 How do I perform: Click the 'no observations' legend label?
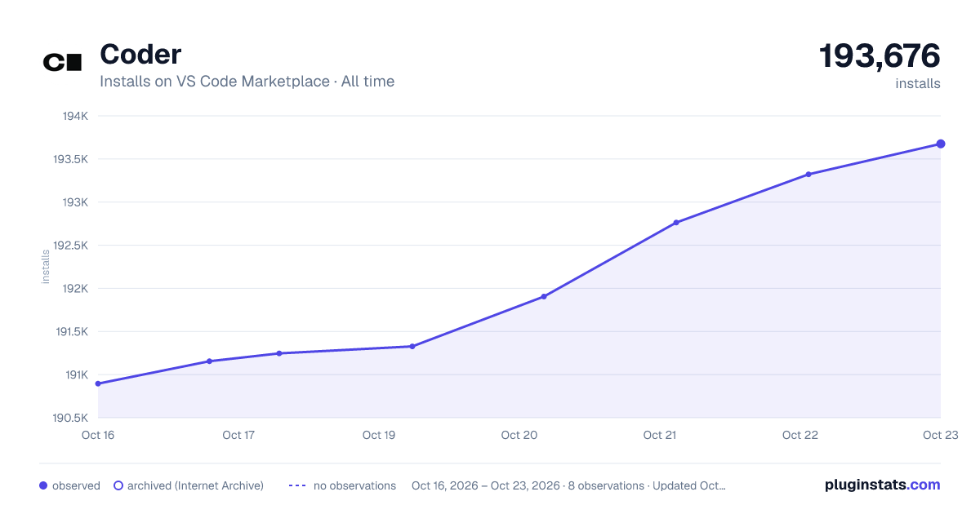coord(354,485)
